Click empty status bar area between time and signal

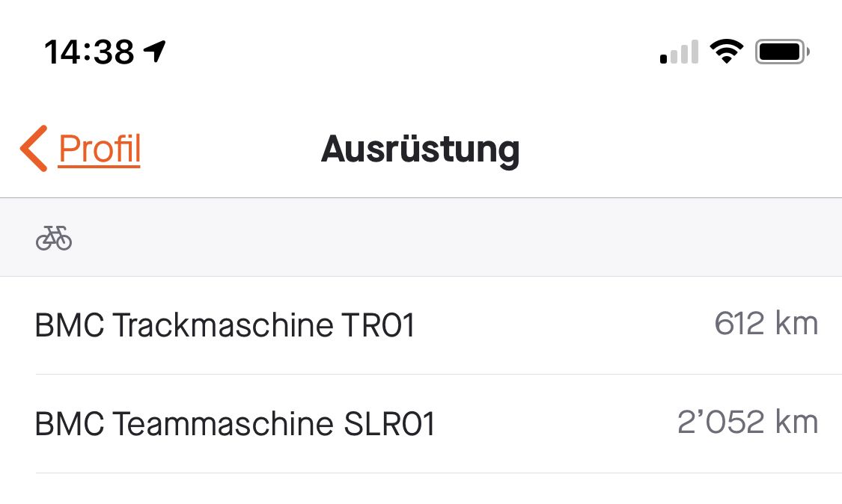[412, 52]
